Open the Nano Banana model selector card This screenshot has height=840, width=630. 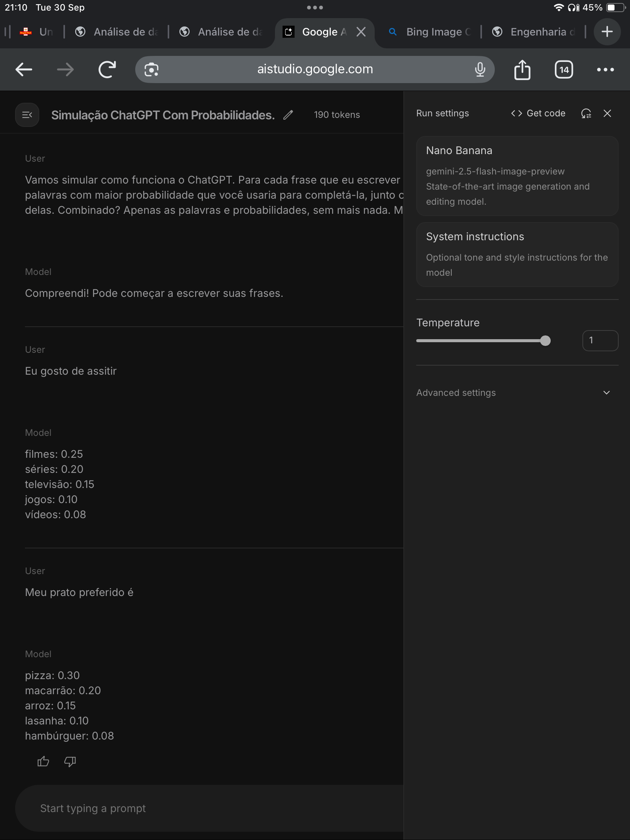pyautogui.click(x=517, y=176)
